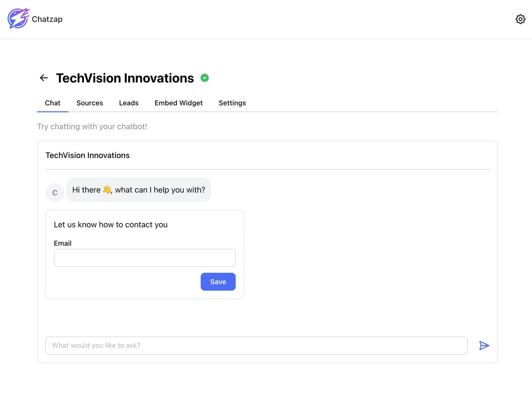Switch to the Sources tab
Image resolution: width=532 pixels, height=396 pixels.
89,103
